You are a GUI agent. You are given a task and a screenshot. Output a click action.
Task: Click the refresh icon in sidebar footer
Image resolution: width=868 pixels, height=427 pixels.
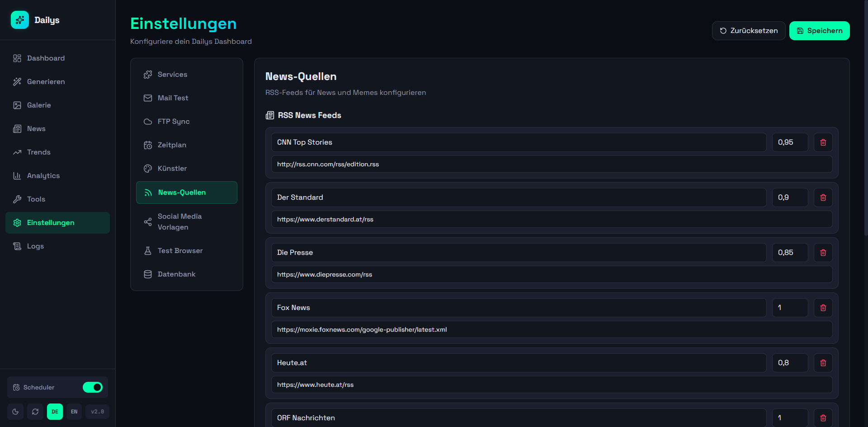click(35, 412)
